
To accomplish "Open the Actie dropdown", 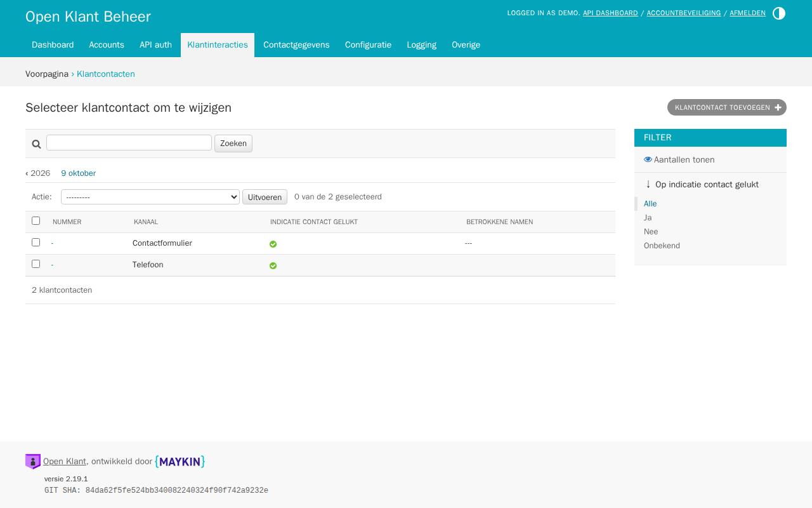I will pos(150,197).
